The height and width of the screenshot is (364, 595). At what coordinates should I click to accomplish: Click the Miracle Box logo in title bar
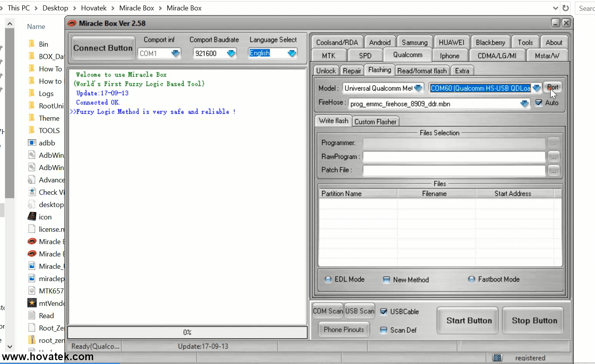(x=72, y=24)
